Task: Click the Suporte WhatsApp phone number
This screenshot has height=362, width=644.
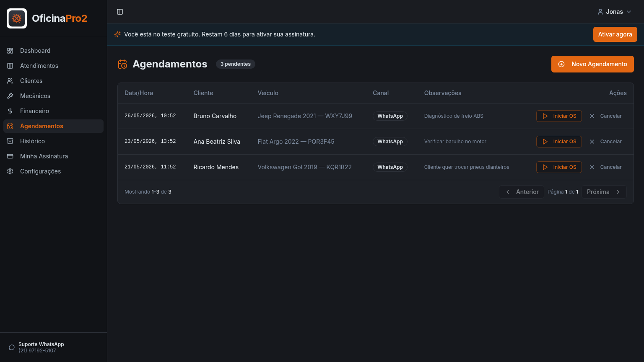Action: (37, 351)
